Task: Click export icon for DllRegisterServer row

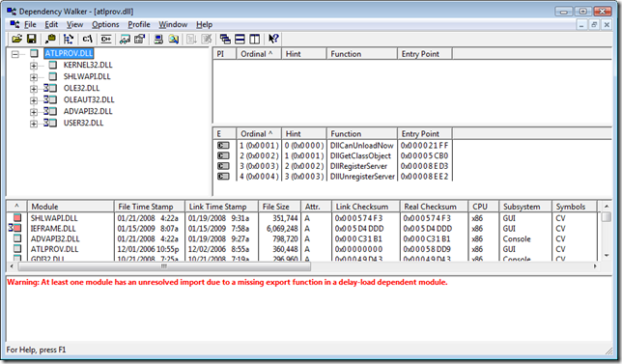Action: tap(223, 166)
